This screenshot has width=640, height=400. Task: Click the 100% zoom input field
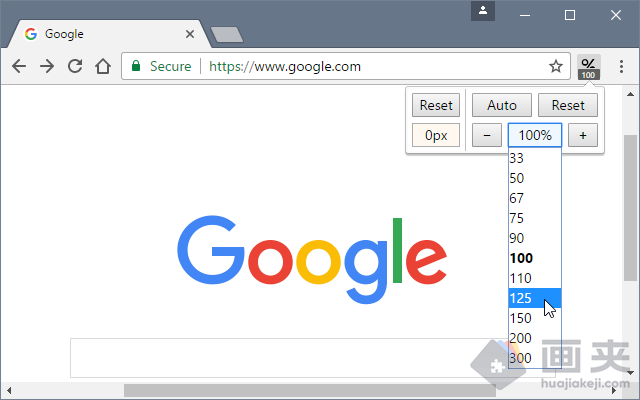point(535,135)
